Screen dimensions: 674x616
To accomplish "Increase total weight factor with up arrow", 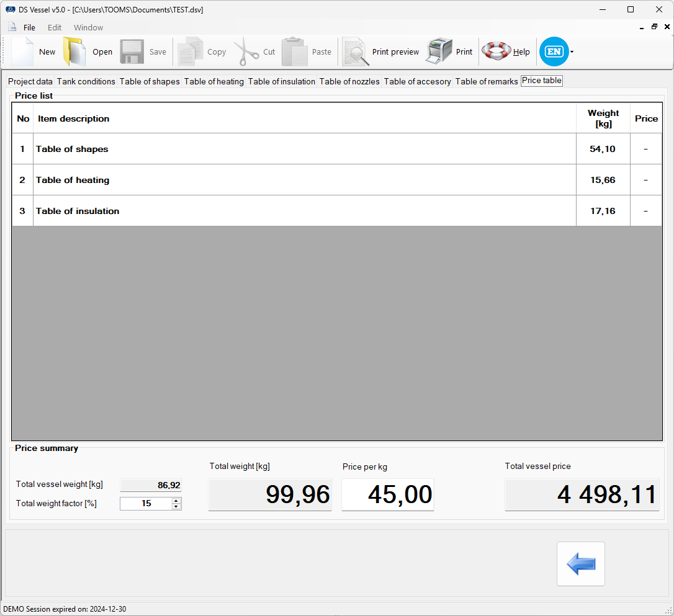I will (x=176, y=501).
